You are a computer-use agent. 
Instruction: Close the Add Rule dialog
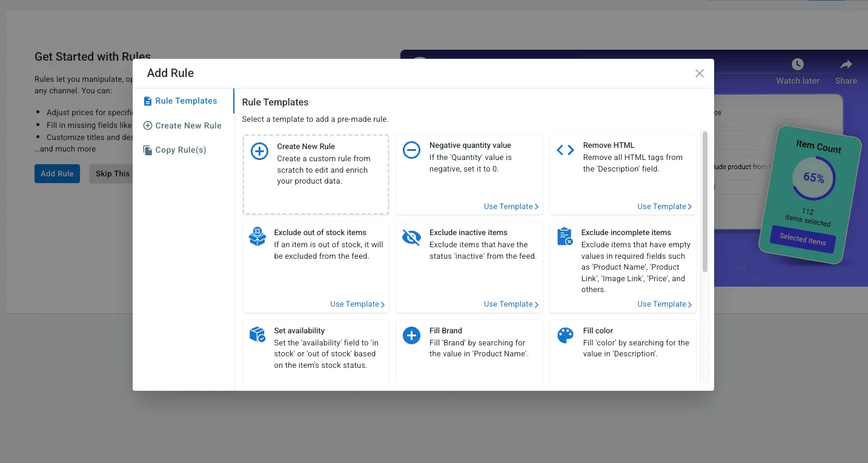[x=699, y=73]
